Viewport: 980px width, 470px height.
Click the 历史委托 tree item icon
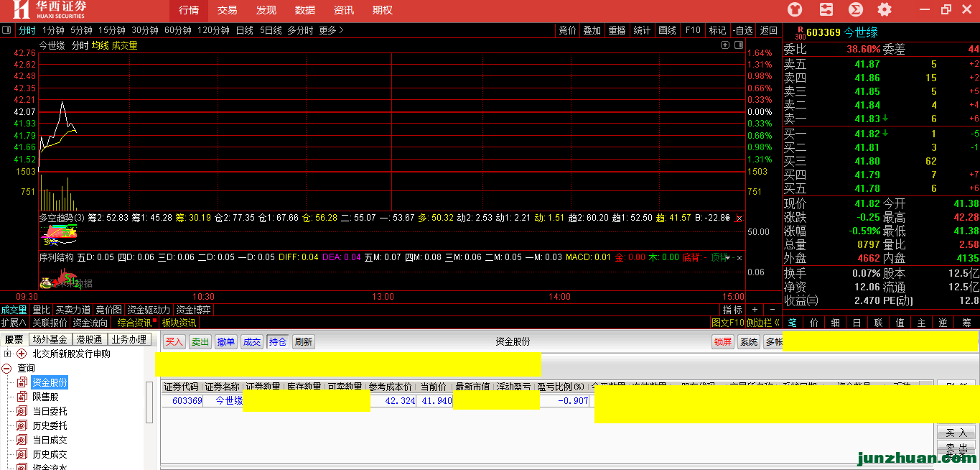pyautogui.click(x=22, y=425)
